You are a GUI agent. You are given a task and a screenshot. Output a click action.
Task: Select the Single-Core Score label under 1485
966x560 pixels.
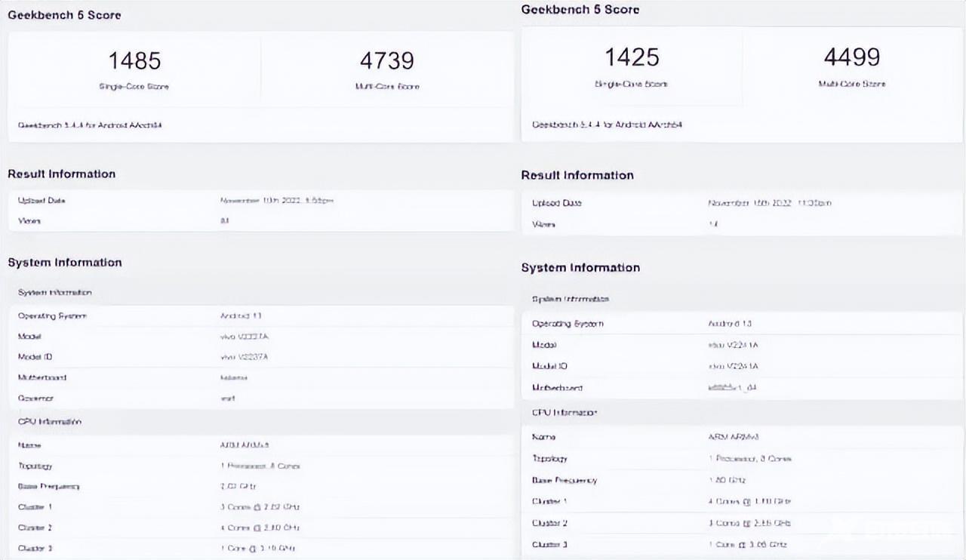click(x=134, y=87)
